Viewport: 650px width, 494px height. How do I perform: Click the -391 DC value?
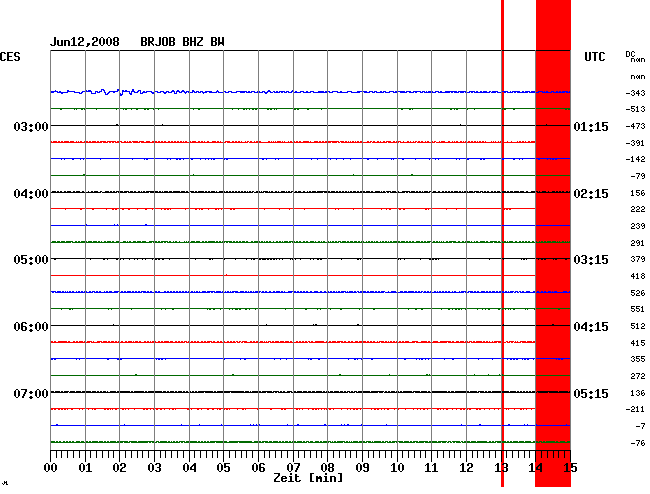(x=635, y=143)
